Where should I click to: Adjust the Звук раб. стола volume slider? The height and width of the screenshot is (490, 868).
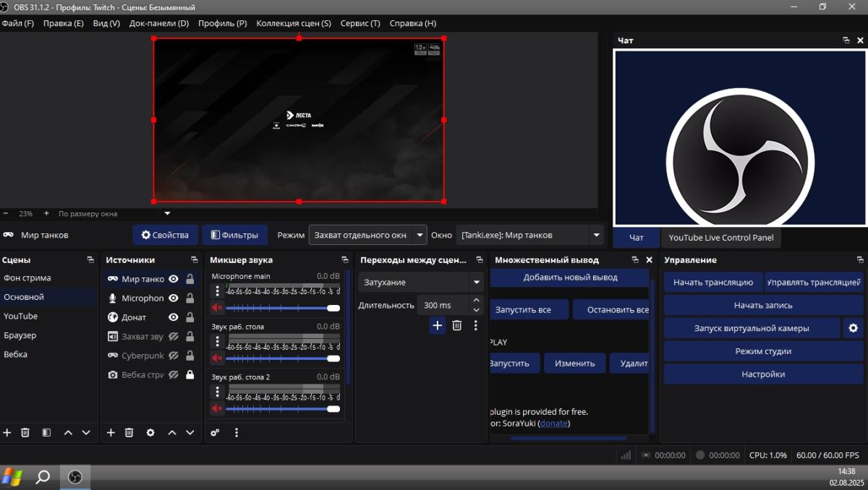tap(282, 358)
